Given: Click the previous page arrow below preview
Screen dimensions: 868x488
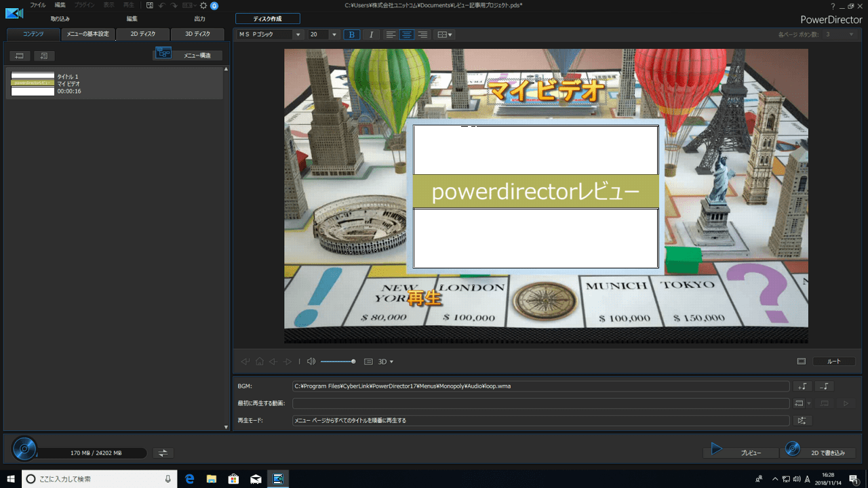Looking at the screenshot, I should pos(273,361).
